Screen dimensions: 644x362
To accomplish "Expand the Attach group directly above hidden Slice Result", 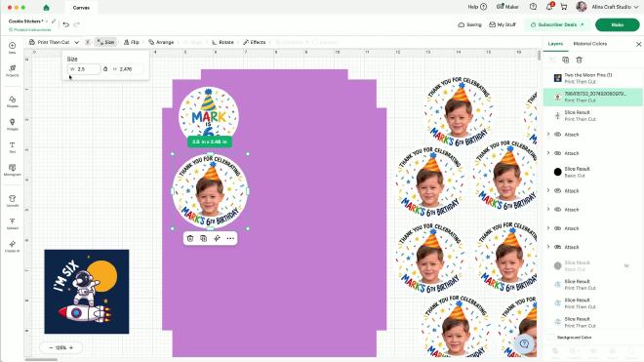I will click(548, 247).
